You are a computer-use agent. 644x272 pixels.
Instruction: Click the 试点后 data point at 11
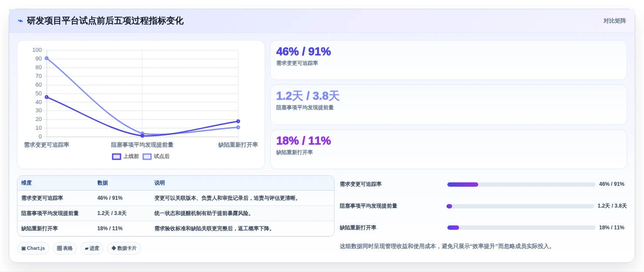[238, 127]
